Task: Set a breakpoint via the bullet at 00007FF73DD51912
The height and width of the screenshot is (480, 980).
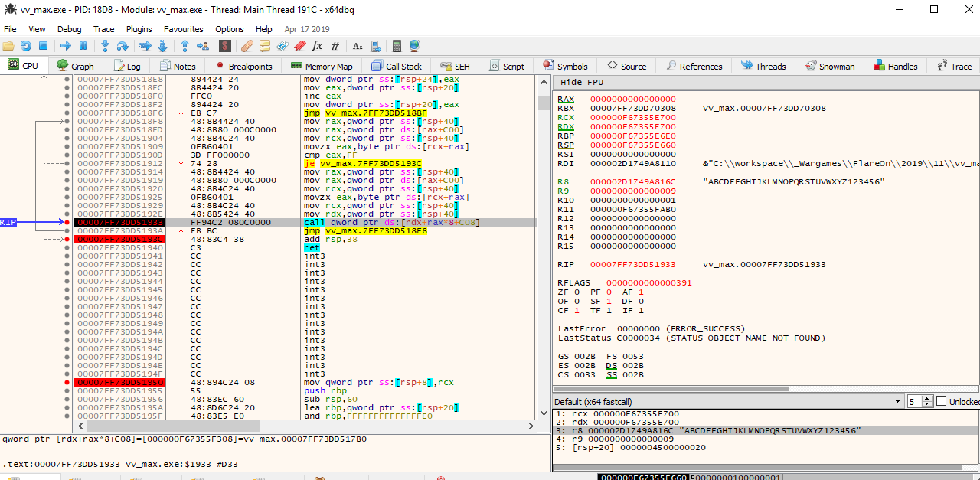Action: [67, 163]
